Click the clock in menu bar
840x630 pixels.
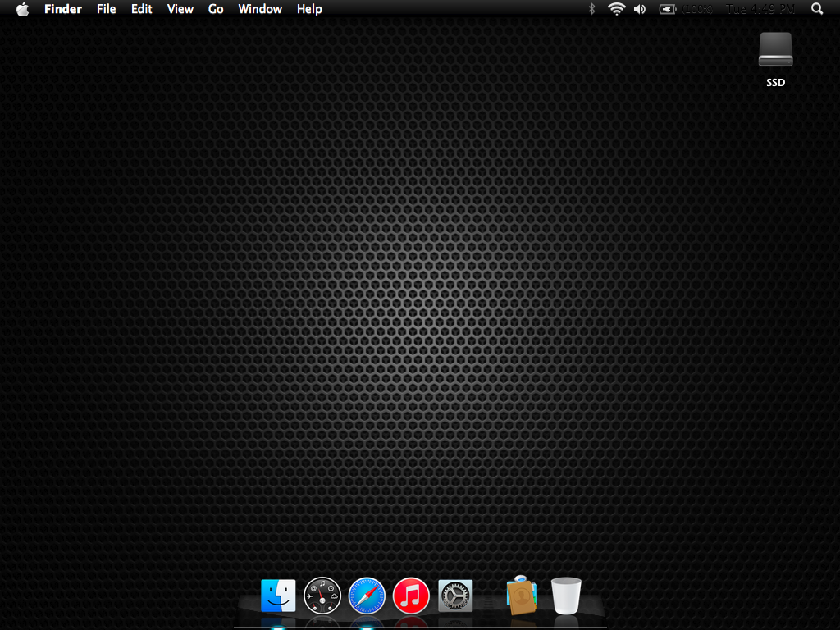(x=760, y=9)
